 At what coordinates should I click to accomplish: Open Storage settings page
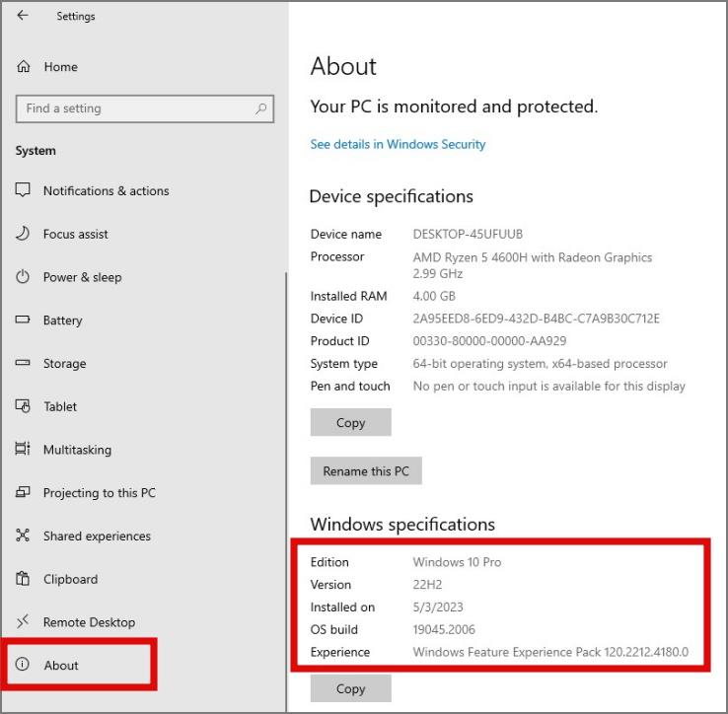pos(64,364)
